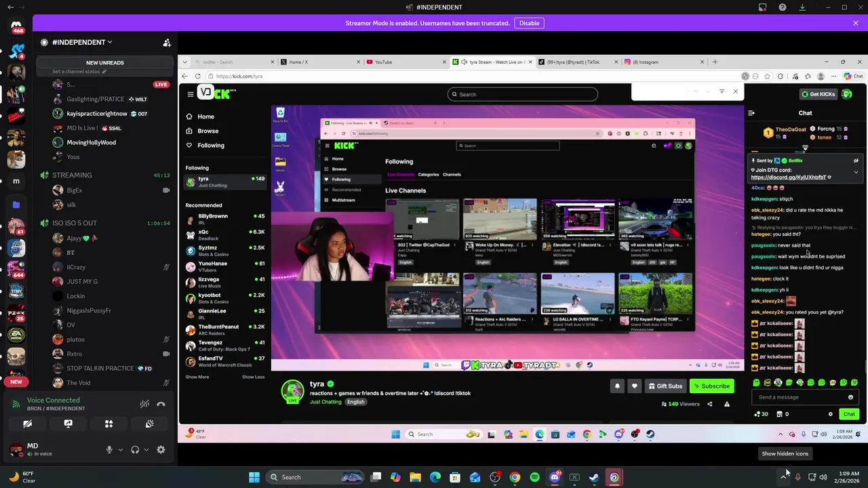Image resolution: width=868 pixels, height=488 pixels.
Task: Dismiss the Streamer Mode banner with X
Action: coord(856,23)
